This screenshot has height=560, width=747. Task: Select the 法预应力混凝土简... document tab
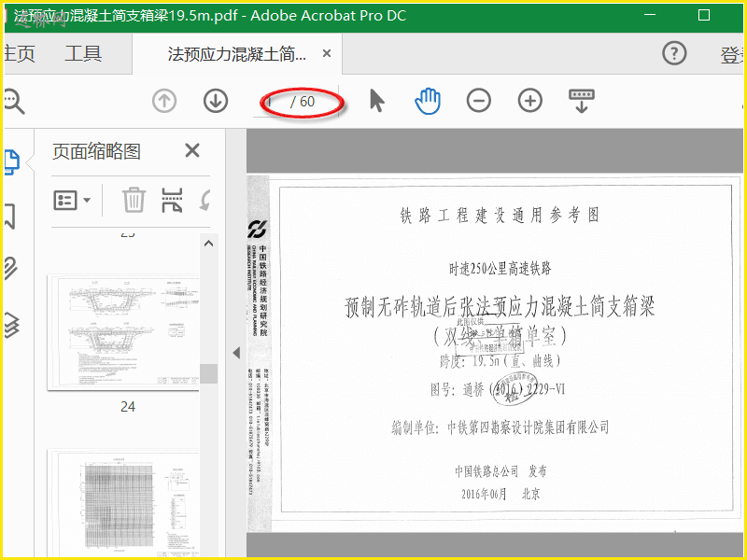click(x=237, y=54)
